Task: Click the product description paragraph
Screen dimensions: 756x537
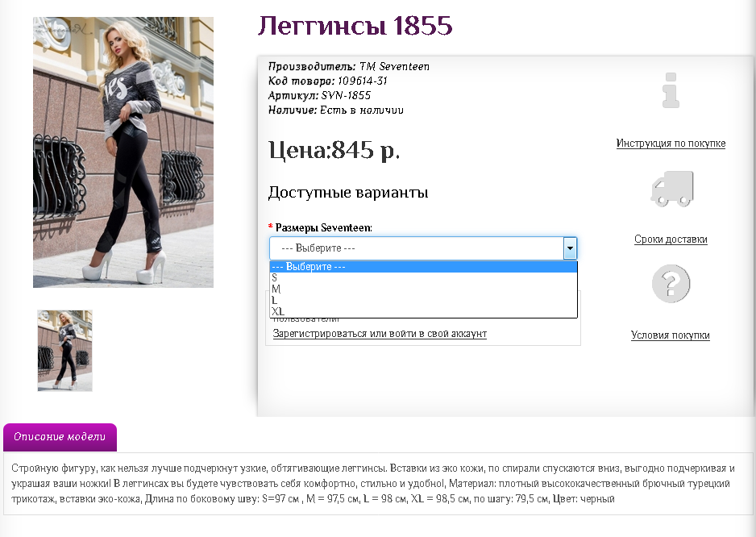Action: 373,484
